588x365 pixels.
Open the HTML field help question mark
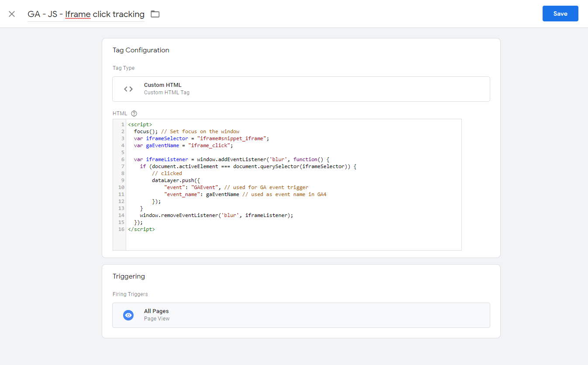pyautogui.click(x=133, y=113)
